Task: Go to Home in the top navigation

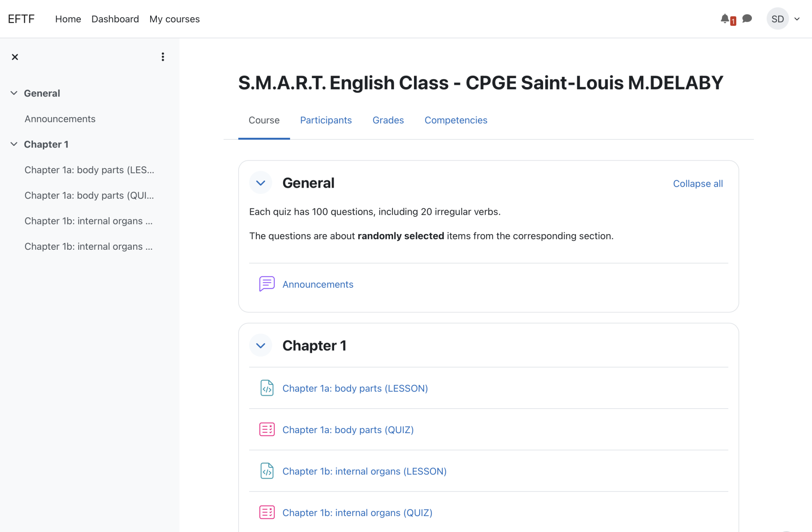Action: coord(68,19)
